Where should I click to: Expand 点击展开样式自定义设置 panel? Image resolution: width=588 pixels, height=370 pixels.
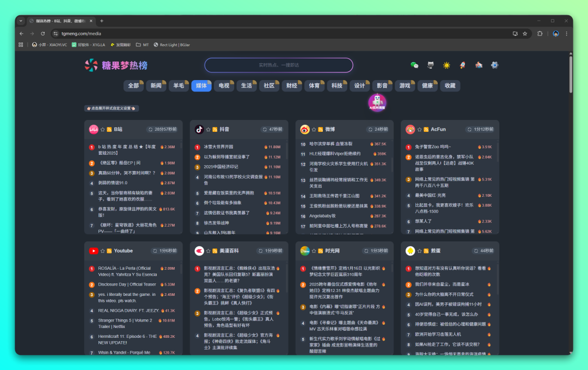(x=112, y=108)
